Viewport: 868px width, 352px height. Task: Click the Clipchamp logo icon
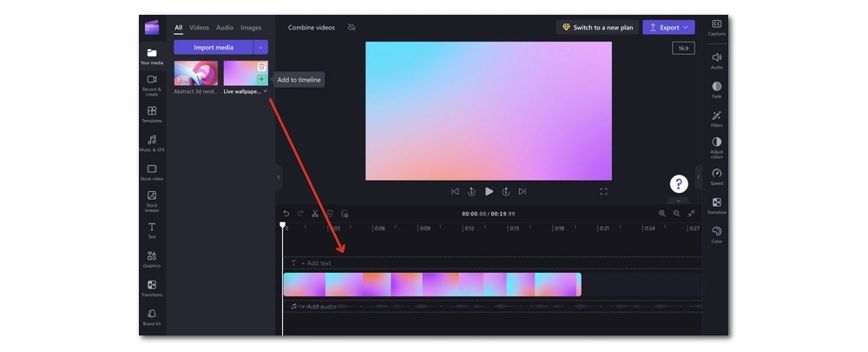tap(152, 27)
